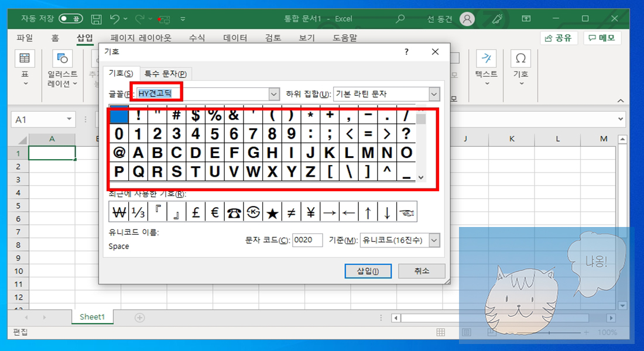
Task: Click the Undo arrow icon
Action: 115,19
